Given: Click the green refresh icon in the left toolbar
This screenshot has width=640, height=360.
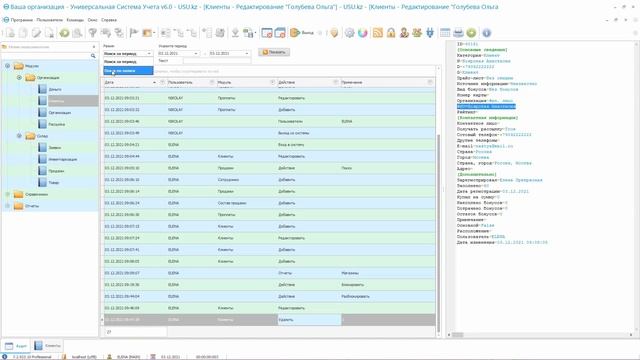Looking at the screenshot, I should (64, 33).
